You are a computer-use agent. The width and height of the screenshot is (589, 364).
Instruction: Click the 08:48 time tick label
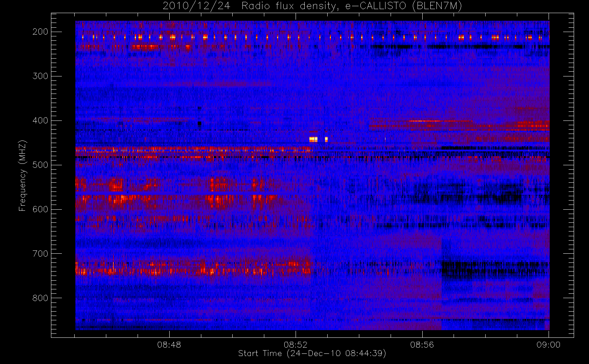(169, 345)
